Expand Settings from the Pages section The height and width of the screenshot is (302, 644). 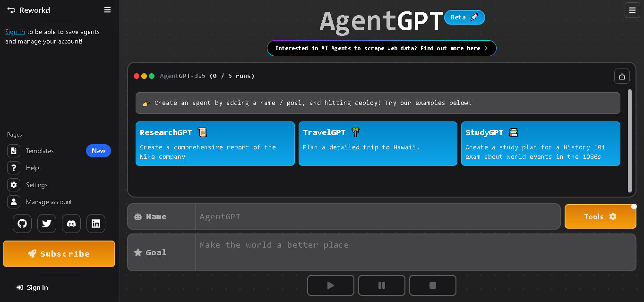(36, 185)
